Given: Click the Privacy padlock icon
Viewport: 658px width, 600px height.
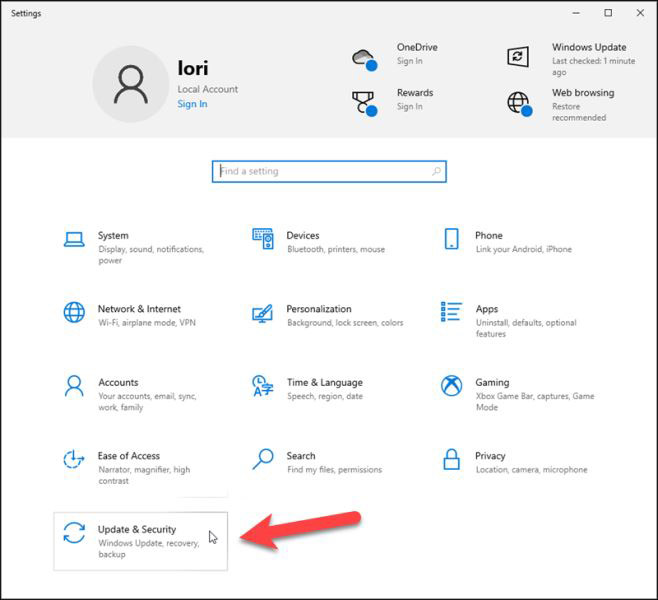Looking at the screenshot, I should pos(452,459).
